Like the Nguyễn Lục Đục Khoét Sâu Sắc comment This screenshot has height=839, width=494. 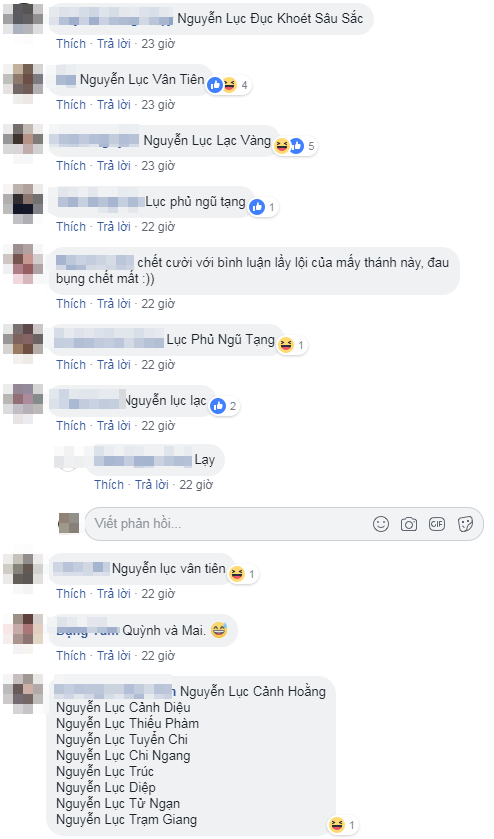[71, 44]
